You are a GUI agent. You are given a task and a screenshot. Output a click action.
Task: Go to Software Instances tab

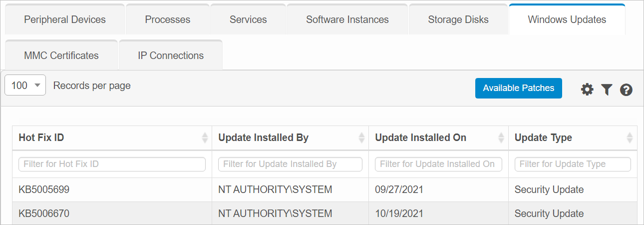347,20
